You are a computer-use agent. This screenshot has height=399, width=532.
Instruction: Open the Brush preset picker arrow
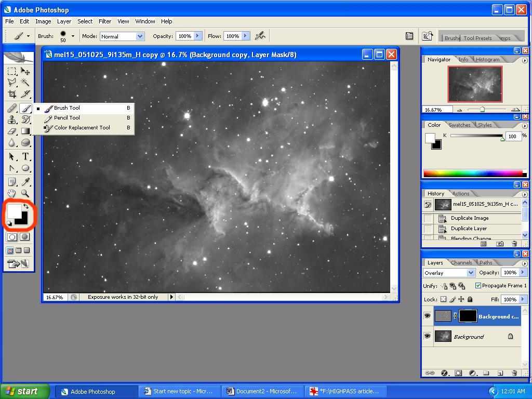click(x=73, y=36)
